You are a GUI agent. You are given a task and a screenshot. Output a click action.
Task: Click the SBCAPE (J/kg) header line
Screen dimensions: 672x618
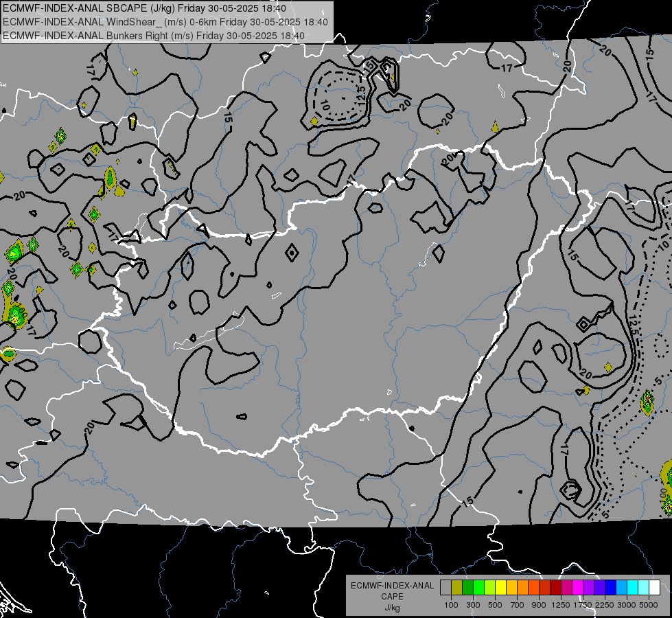point(144,8)
